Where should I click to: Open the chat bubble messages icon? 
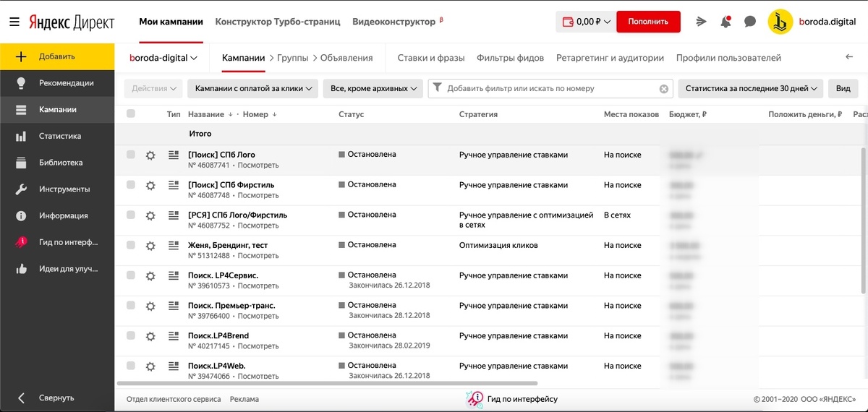[750, 22]
